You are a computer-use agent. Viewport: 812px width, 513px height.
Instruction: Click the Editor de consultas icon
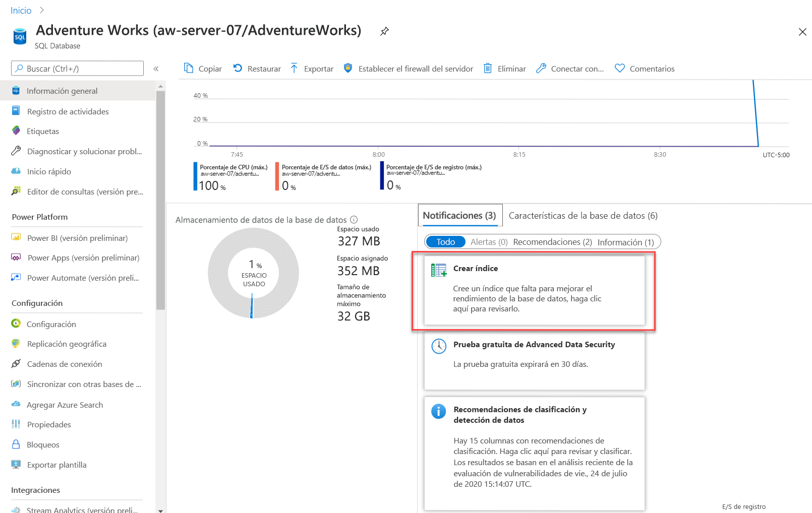pos(16,191)
